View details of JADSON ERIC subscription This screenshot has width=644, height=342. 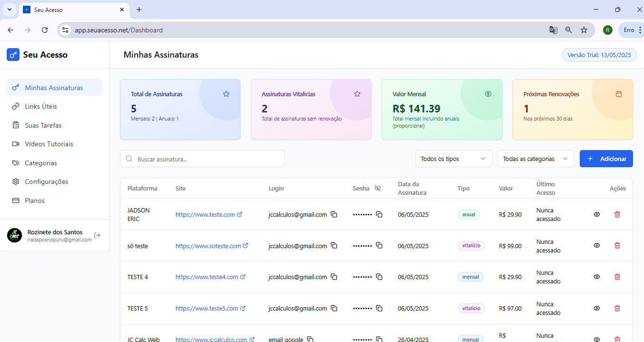point(597,214)
